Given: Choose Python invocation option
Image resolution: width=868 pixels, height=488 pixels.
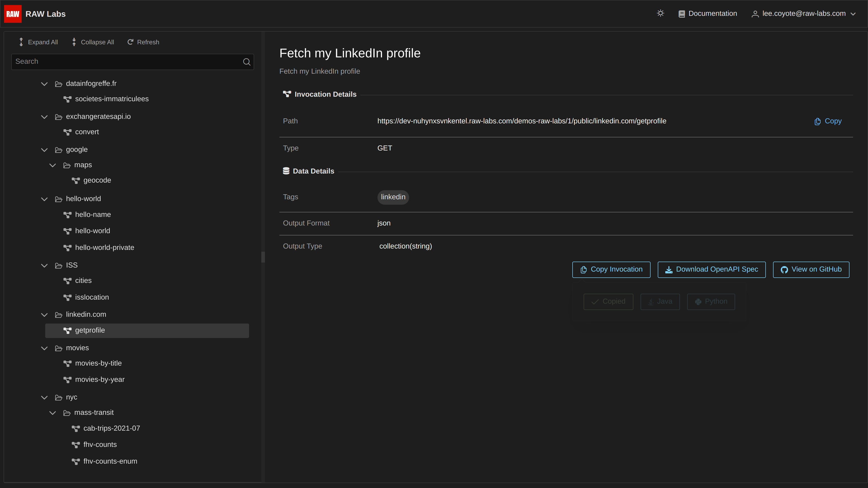Looking at the screenshot, I should pos(711,302).
